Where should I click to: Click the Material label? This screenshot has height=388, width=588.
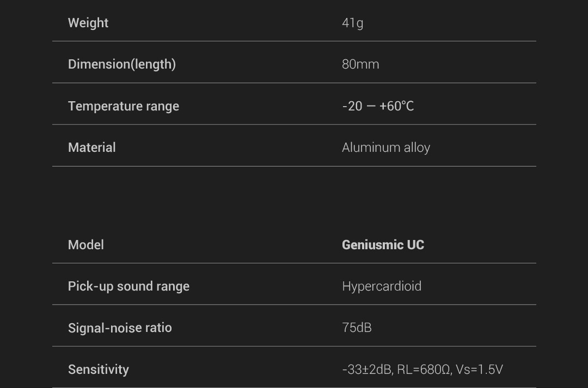(x=92, y=147)
